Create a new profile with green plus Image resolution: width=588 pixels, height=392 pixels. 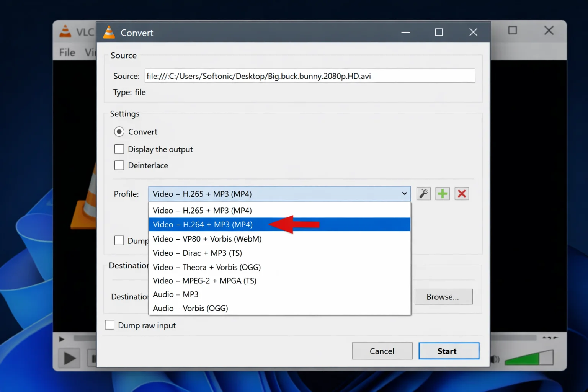pos(443,194)
